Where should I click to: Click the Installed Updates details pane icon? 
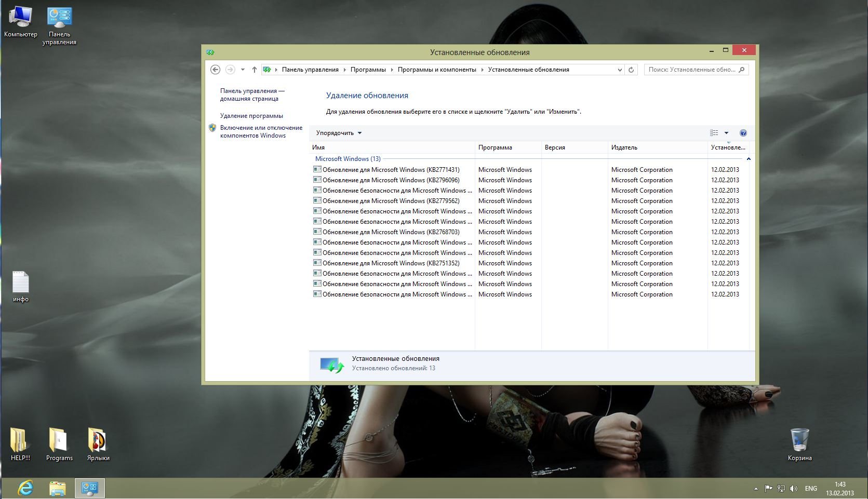(332, 365)
